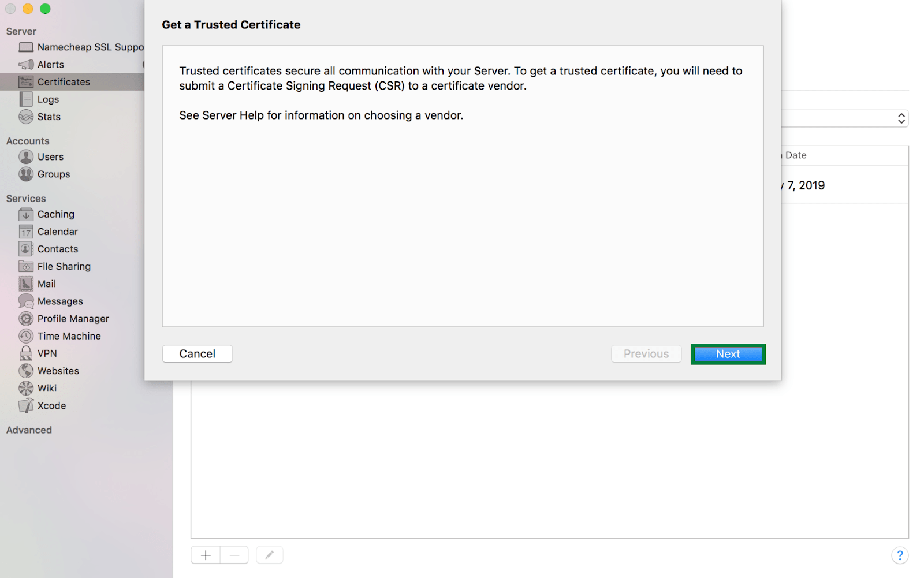The image size is (924, 578).
Task: Open the Mail service settings
Action: tap(47, 284)
